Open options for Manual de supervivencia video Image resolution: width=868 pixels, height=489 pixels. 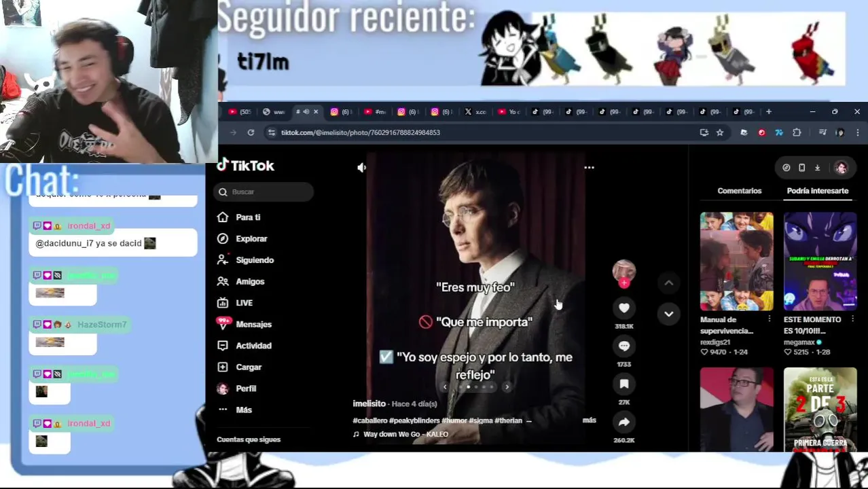[x=769, y=319]
